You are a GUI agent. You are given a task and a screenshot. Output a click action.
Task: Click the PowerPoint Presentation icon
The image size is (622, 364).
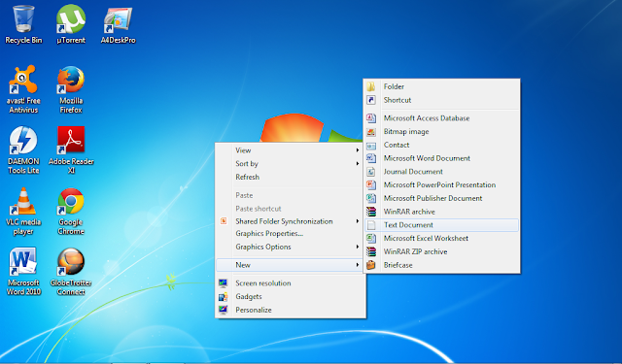pyautogui.click(x=371, y=185)
